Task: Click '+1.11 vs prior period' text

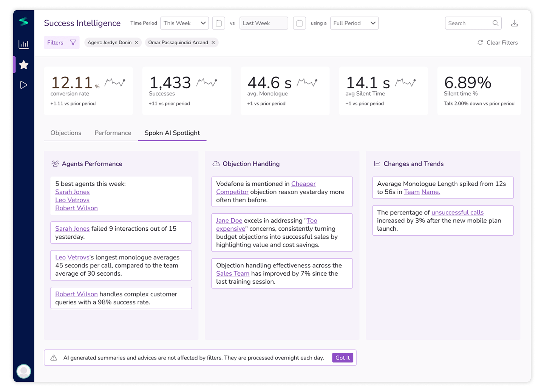Action: click(x=73, y=103)
